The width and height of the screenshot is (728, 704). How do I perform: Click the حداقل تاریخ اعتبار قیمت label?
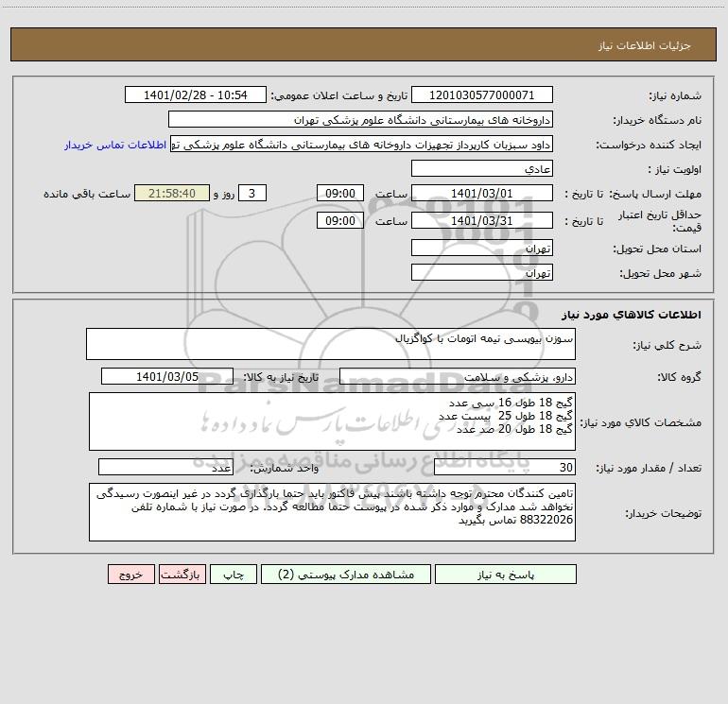pyautogui.click(x=660, y=221)
